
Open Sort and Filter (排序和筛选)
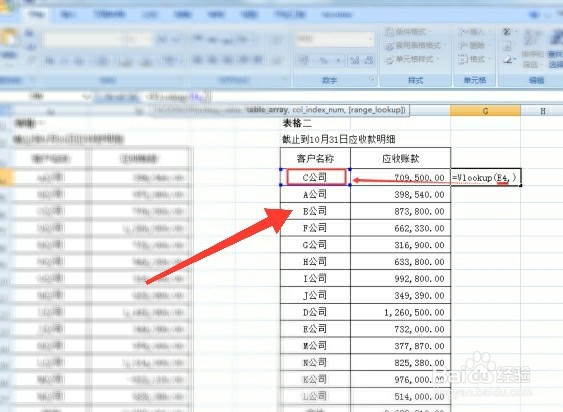click(532, 48)
